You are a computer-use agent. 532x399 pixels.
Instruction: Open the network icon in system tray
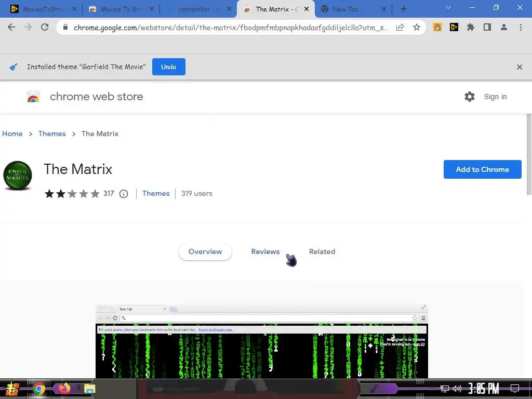[x=445, y=389]
